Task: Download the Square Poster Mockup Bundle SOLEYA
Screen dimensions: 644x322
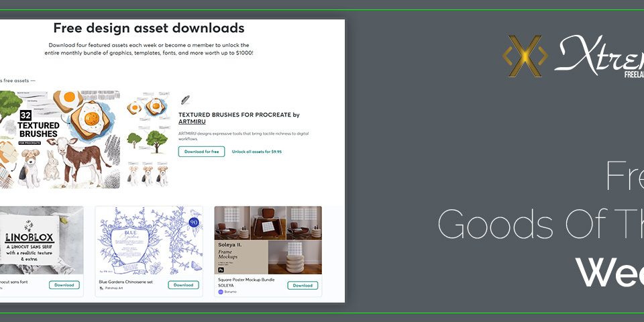Action: pyautogui.click(x=303, y=286)
